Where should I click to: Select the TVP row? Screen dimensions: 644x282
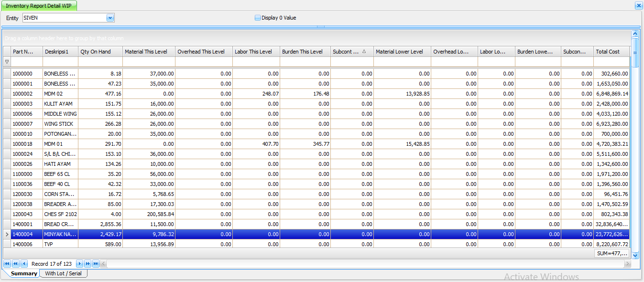click(x=317, y=244)
